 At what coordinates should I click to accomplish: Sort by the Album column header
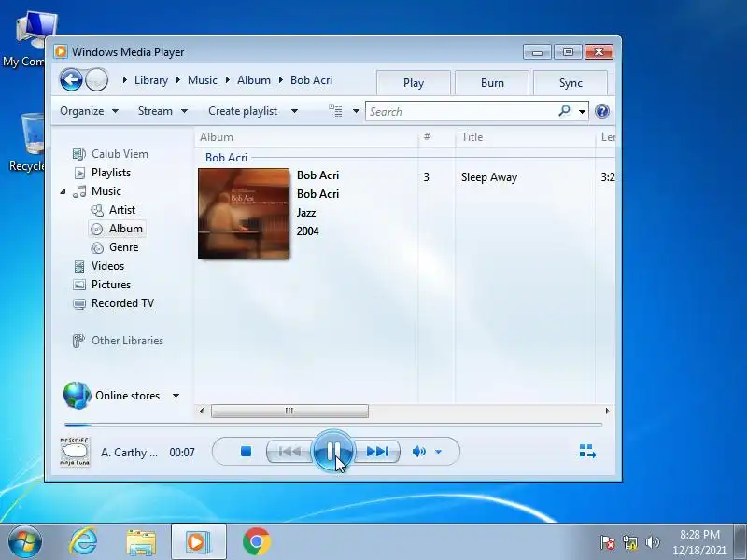(x=306, y=137)
